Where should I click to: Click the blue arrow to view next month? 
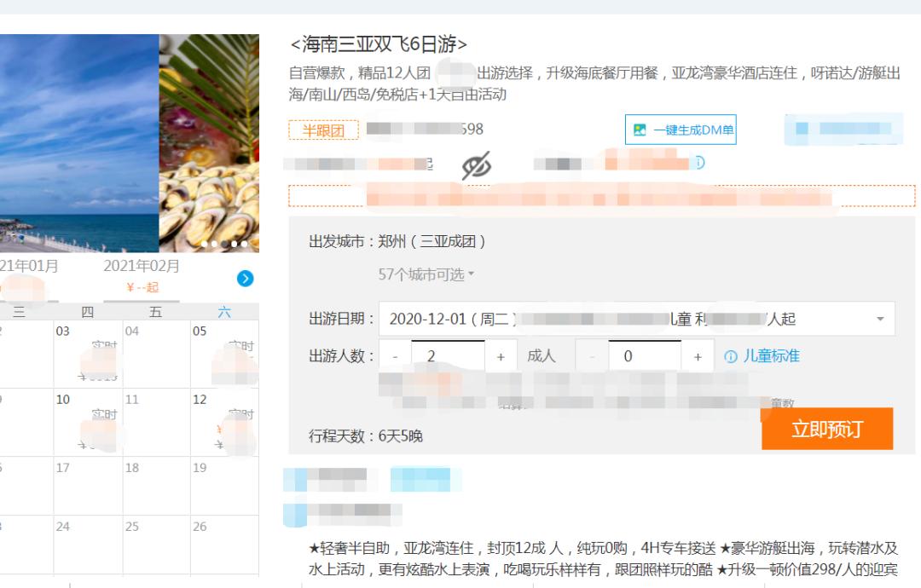(x=245, y=279)
